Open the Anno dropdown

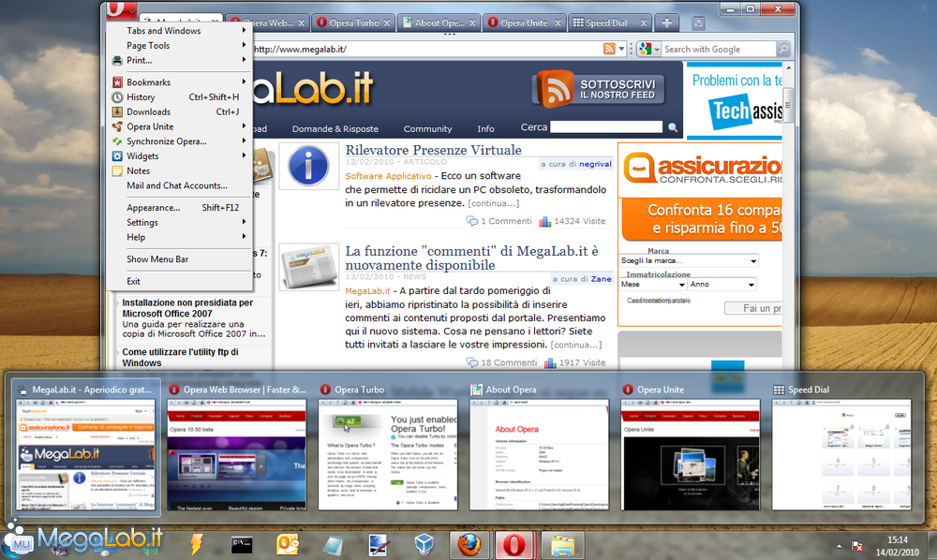pos(721,285)
